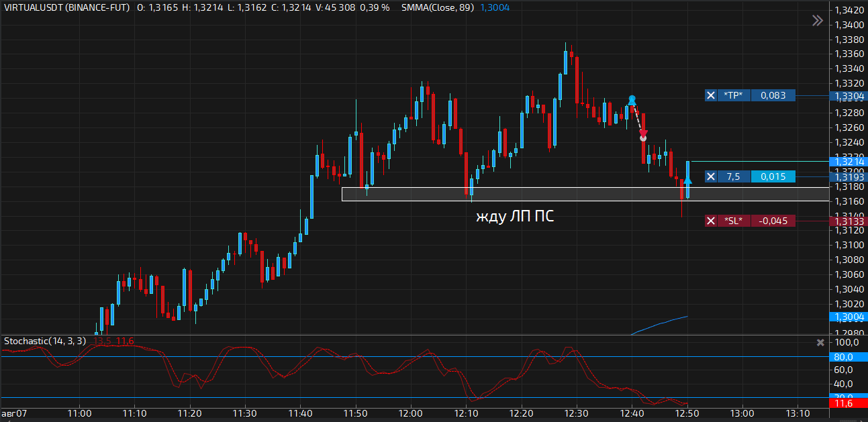The height and width of the screenshot is (422, 868).
Task: Close the 7,5 position with X icon
Action: click(x=711, y=176)
